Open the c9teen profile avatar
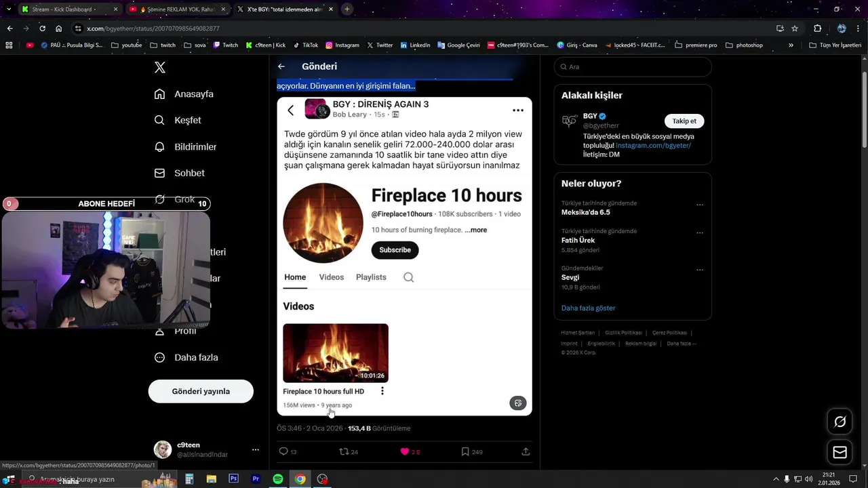 click(x=163, y=449)
